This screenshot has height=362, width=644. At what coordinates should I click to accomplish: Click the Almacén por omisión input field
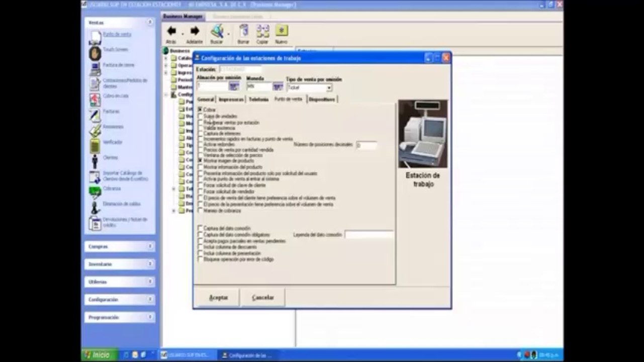[212, 87]
